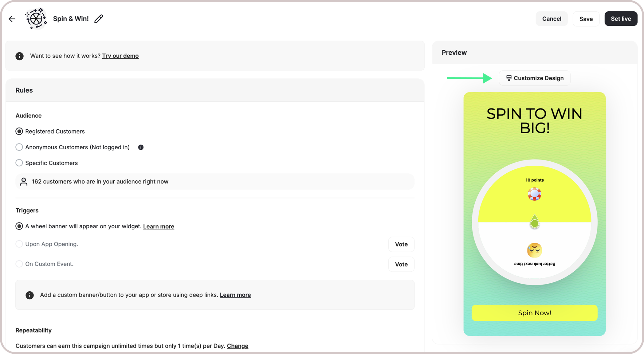
Task: Save the campaign changes
Action: point(586,18)
